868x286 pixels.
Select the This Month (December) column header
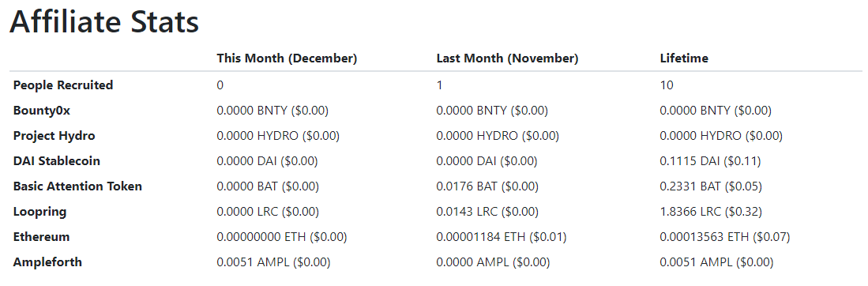coord(287,58)
